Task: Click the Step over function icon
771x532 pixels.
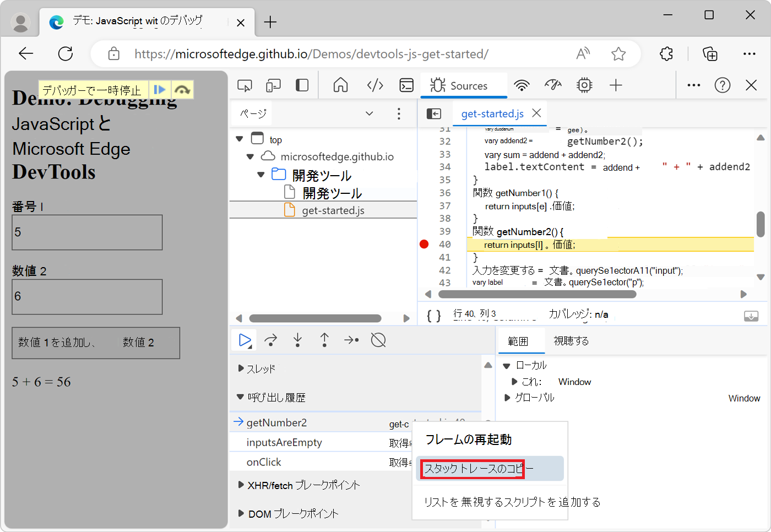Action: coord(270,340)
